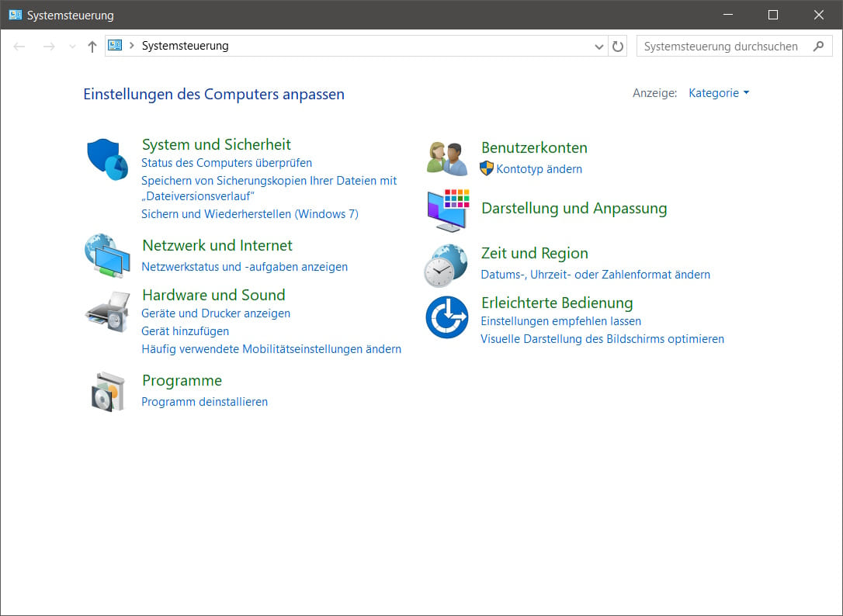
Task: Click the Systemsteuerung breadcrumb in address bar
Action: [185, 46]
